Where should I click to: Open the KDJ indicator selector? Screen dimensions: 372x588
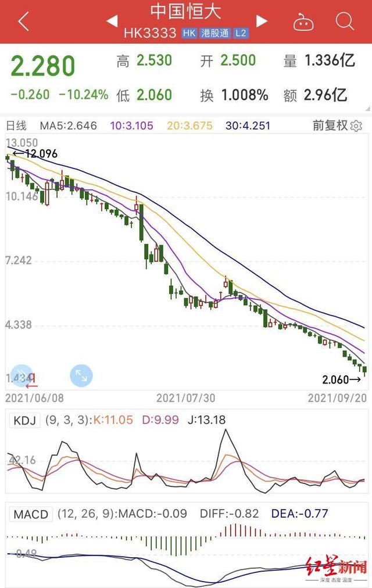point(25,421)
